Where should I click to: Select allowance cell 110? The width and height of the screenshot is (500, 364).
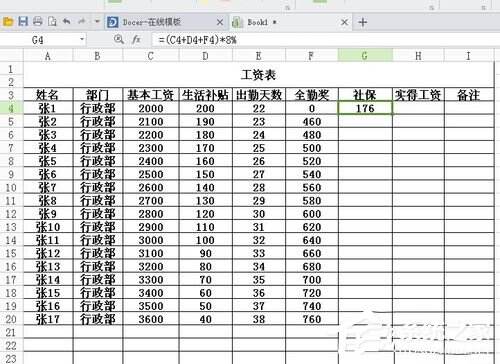205,227
